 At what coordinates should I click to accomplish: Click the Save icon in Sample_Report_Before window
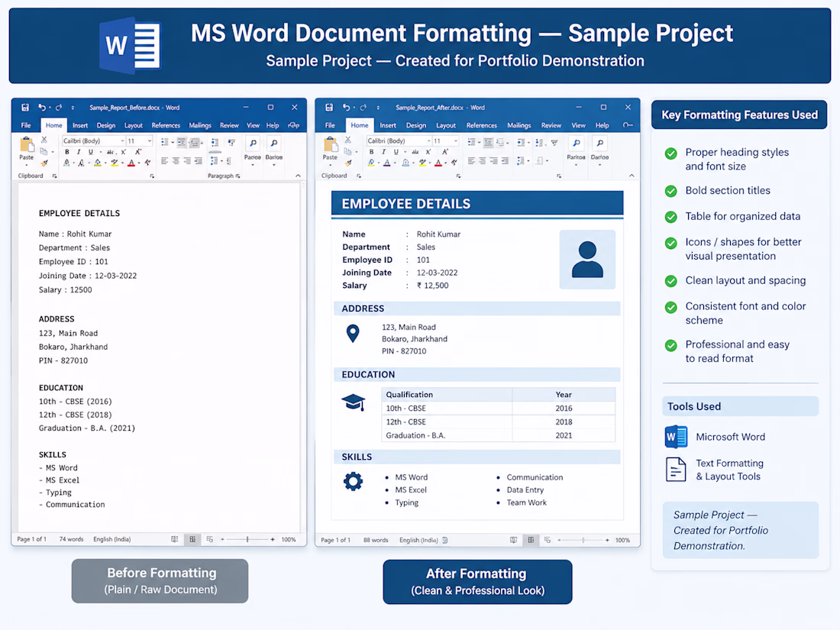(25, 107)
